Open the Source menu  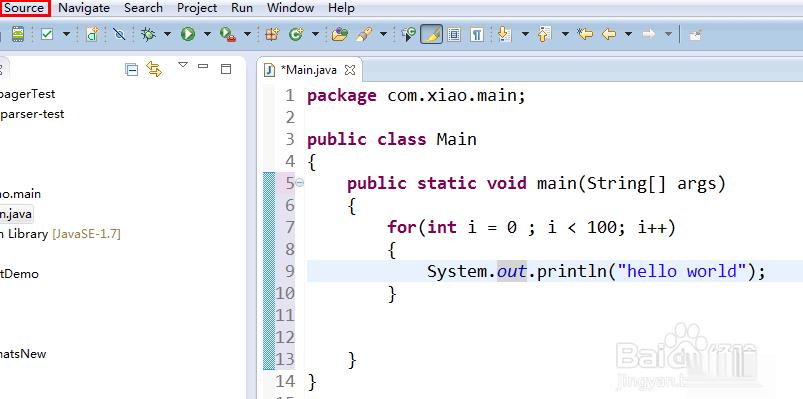24,8
